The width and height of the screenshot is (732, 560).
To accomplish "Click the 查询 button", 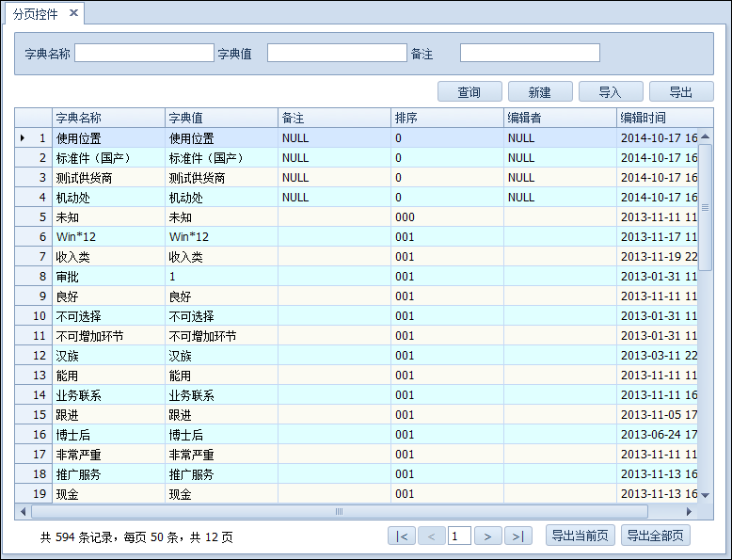I will pyautogui.click(x=469, y=91).
